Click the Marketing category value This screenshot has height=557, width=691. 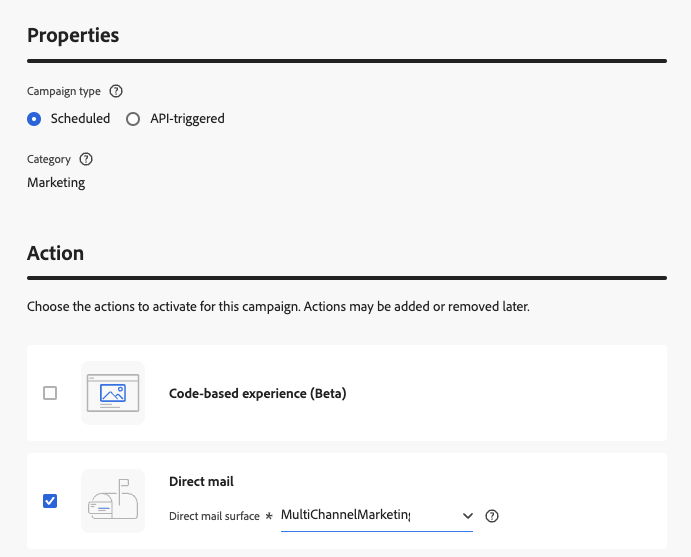point(56,182)
